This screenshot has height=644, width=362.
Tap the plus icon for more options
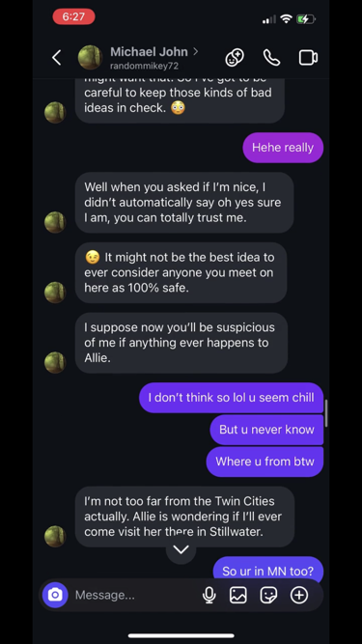(299, 595)
